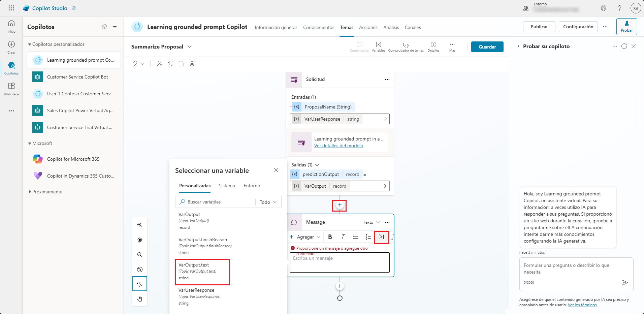This screenshot has height=314, width=644.
Task: Open Ver los términos link
Action: (x=582, y=305)
